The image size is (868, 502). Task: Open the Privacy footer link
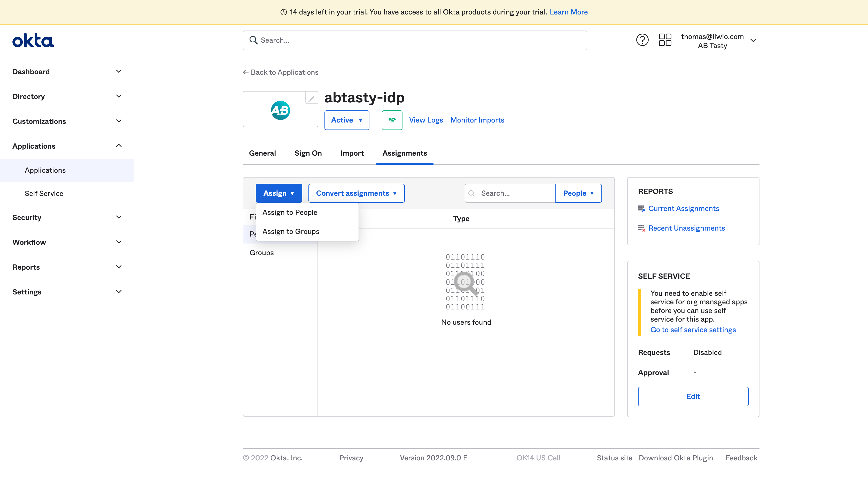point(351,458)
